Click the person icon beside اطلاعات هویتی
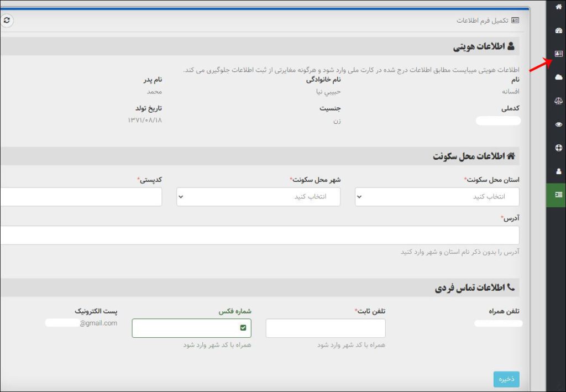Viewport: 566px width, 392px height. [x=511, y=46]
